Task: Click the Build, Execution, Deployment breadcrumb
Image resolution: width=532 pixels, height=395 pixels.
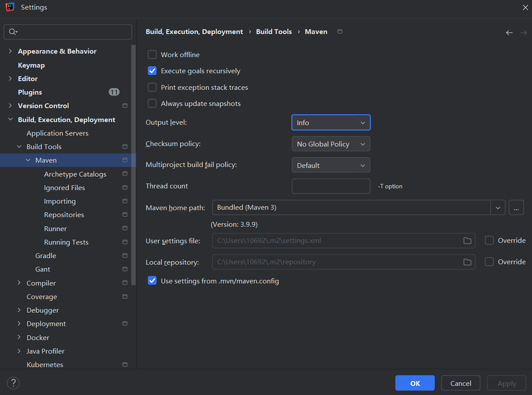Action: (x=194, y=31)
